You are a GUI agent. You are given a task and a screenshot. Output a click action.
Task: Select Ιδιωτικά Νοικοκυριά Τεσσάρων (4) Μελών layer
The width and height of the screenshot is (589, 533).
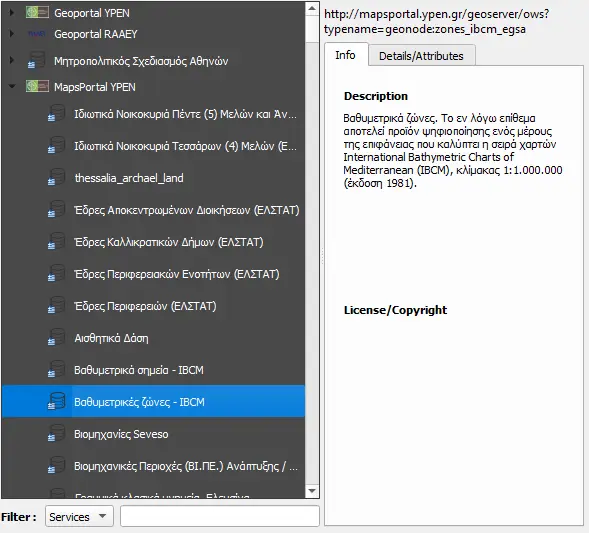coord(186,146)
